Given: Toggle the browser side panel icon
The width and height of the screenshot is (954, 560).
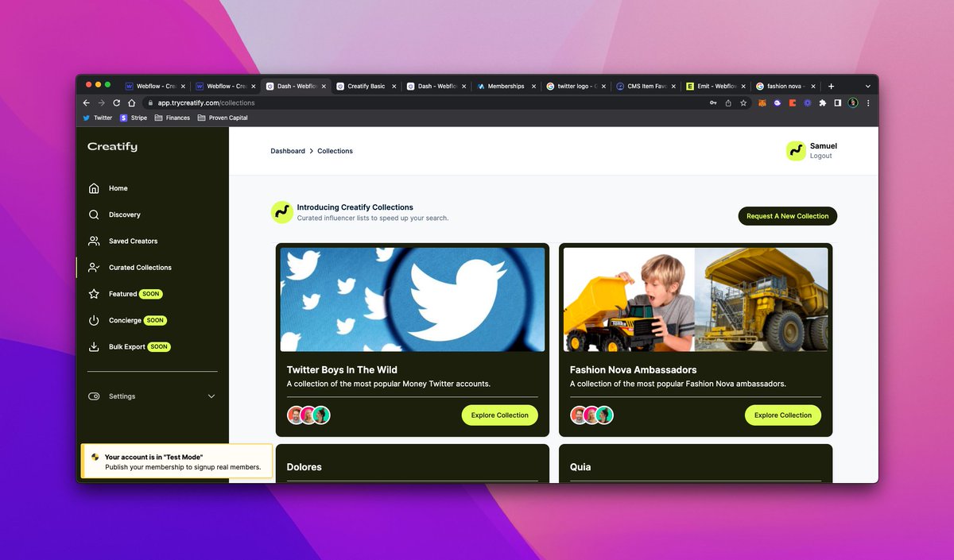Looking at the screenshot, I should point(838,102).
